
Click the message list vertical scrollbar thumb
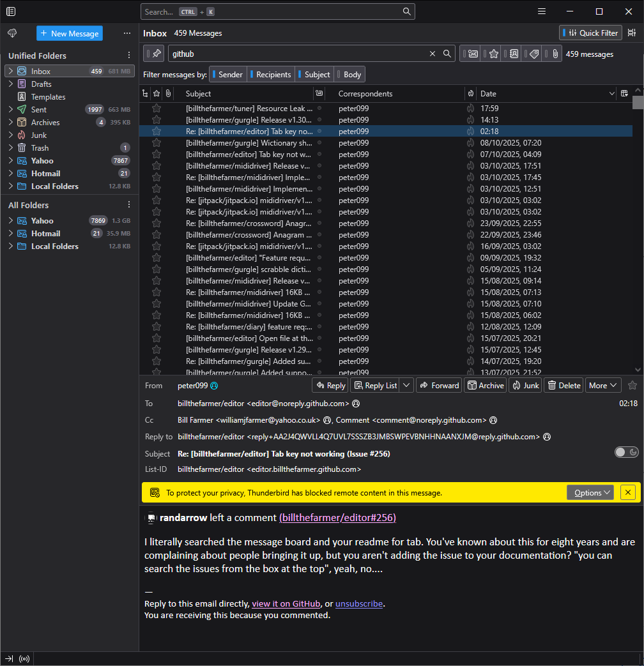click(x=638, y=103)
